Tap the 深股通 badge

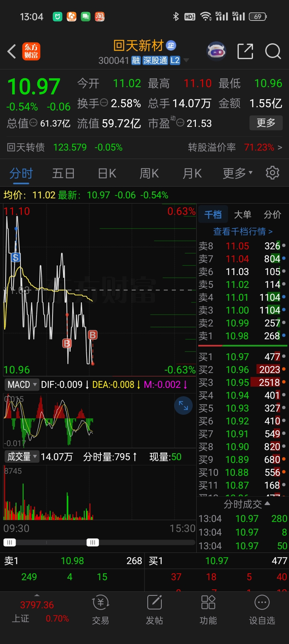tap(155, 60)
